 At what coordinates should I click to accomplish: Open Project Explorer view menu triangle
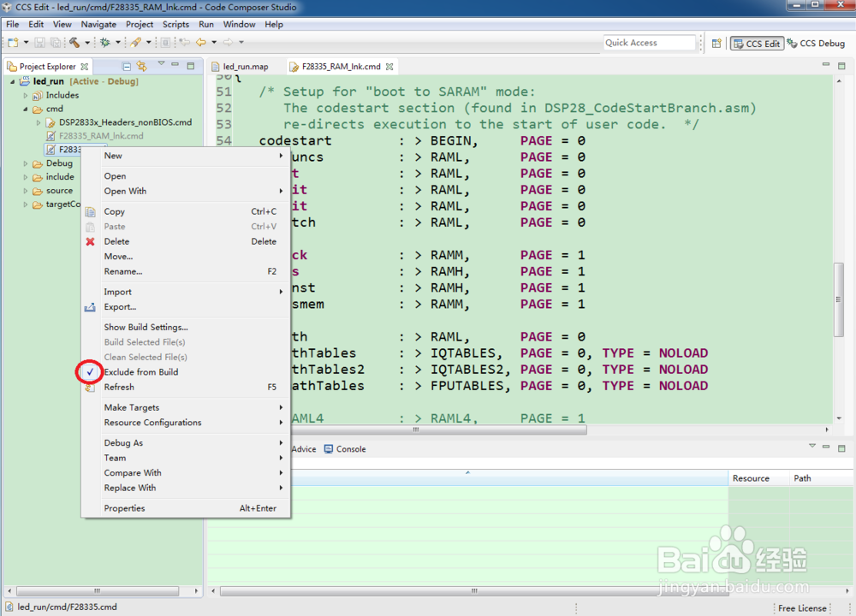(x=161, y=64)
